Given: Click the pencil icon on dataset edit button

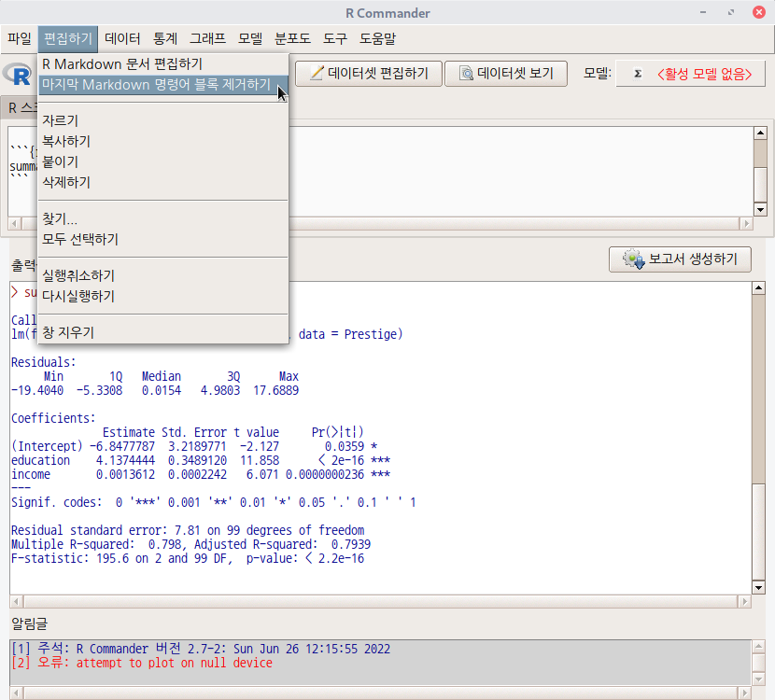Looking at the screenshot, I should pos(317,73).
